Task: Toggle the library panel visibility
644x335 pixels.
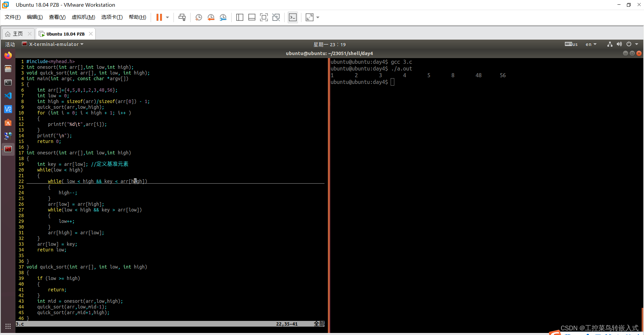Action: click(x=240, y=17)
